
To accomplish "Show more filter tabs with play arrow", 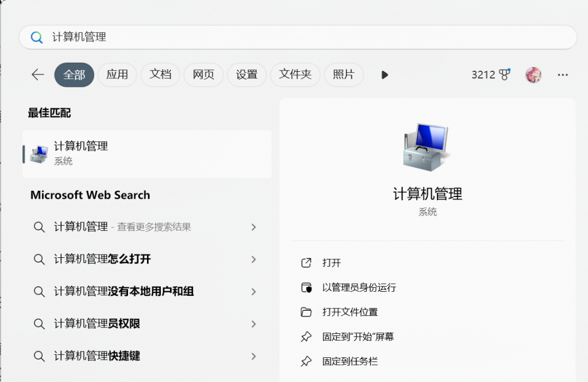I will pyautogui.click(x=385, y=75).
